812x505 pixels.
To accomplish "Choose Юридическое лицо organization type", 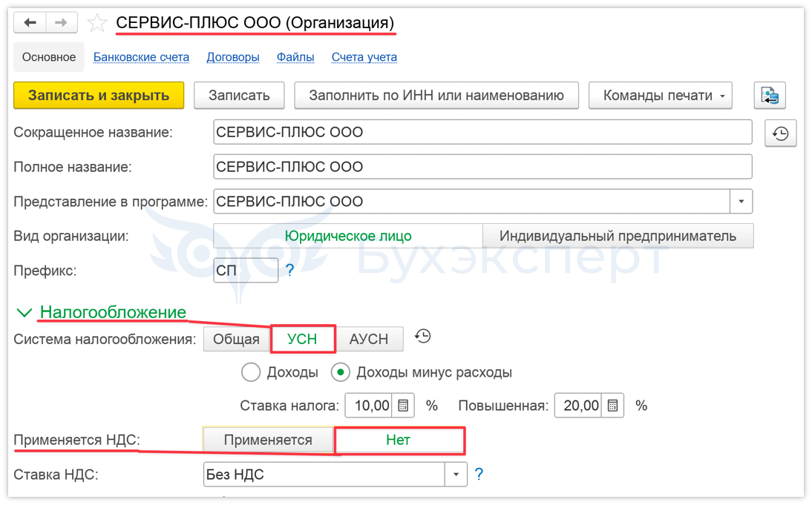I will point(348,236).
